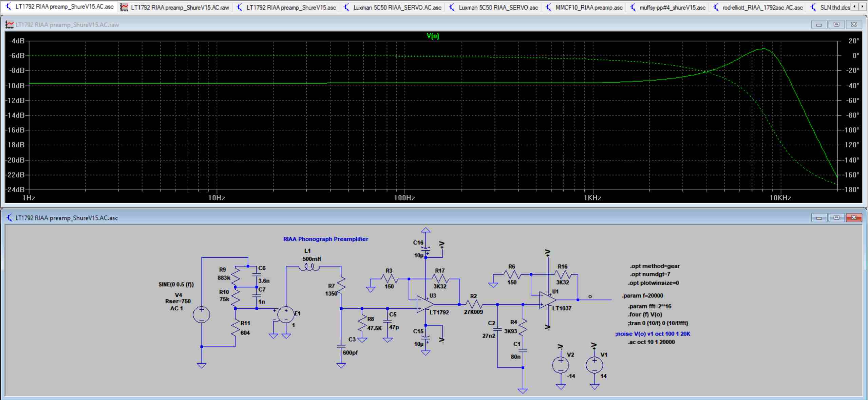Click the RIAA Phonograph Preamplifier title text

coord(325,239)
